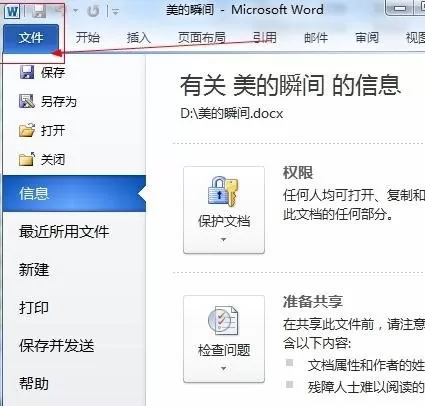The width and height of the screenshot is (425, 406).
Task: Select the 信息 section in sidebar
Action: coord(74,193)
